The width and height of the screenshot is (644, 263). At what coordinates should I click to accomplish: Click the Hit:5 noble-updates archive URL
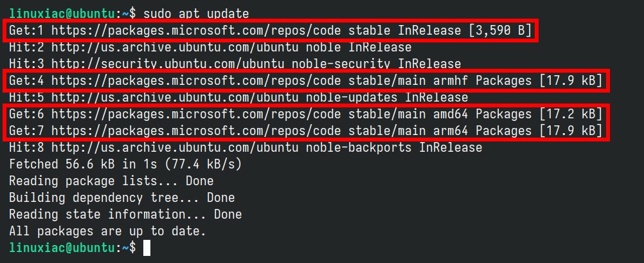175,97
